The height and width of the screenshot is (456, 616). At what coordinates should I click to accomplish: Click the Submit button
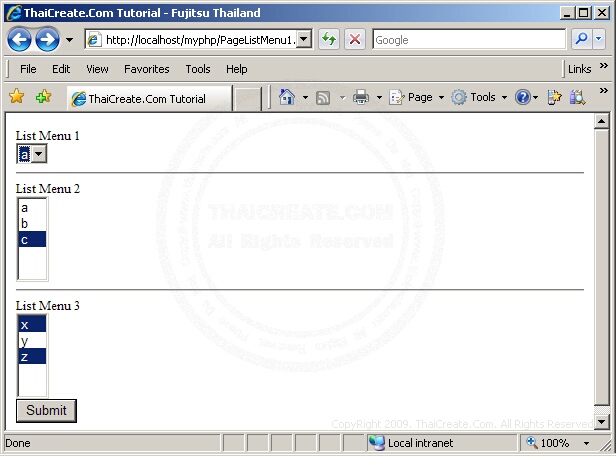[x=46, y=411]
